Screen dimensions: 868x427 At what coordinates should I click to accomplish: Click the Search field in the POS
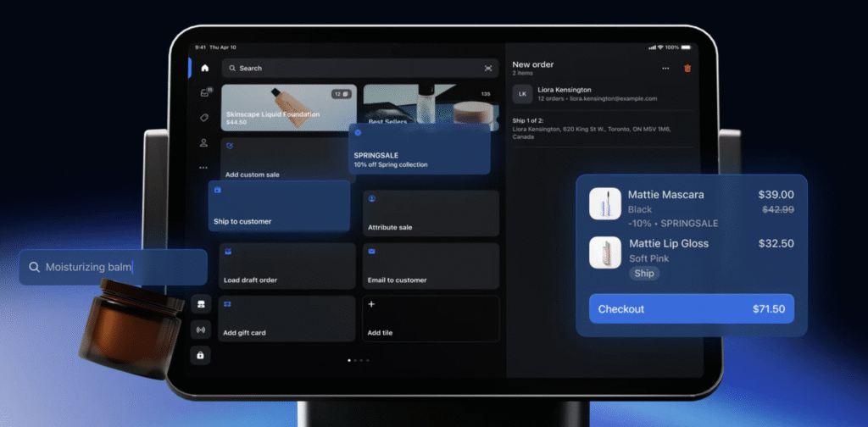(x=360, y=68)
